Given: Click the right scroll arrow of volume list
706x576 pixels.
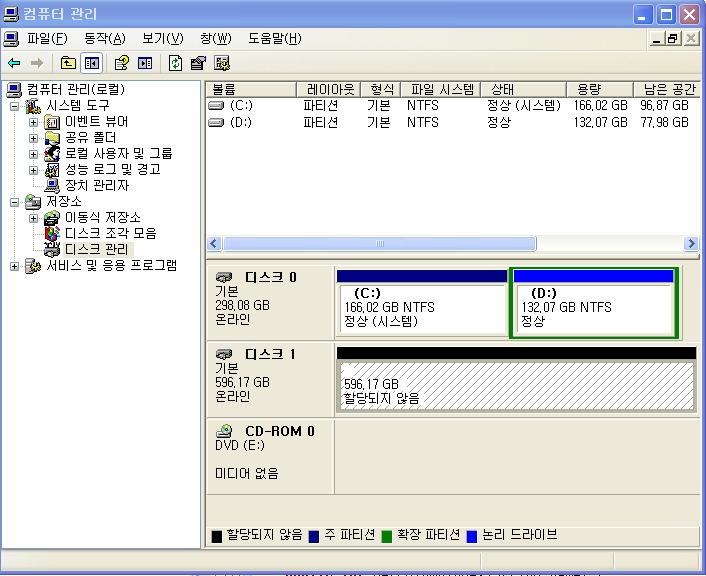Looking at the screenshot, I should pyautogui.click(x=690, y=244).
